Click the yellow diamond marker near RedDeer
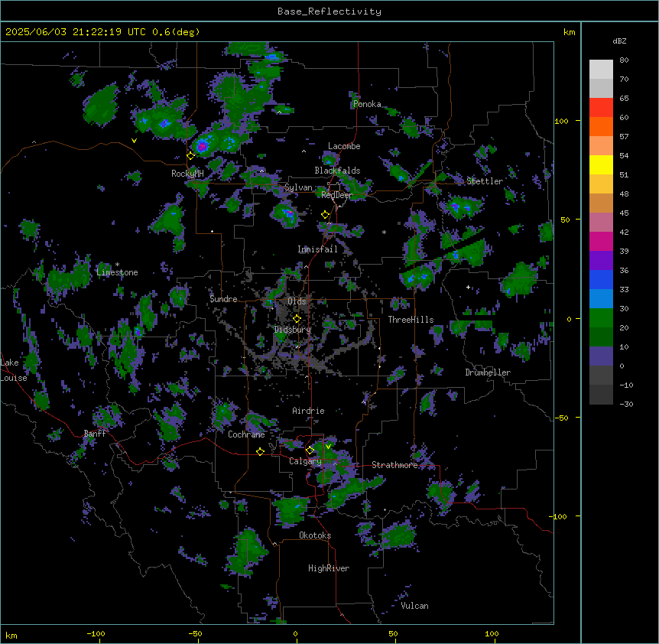This screenshot has height=644, width=659. pyautogui.click(x=325, y=215)
